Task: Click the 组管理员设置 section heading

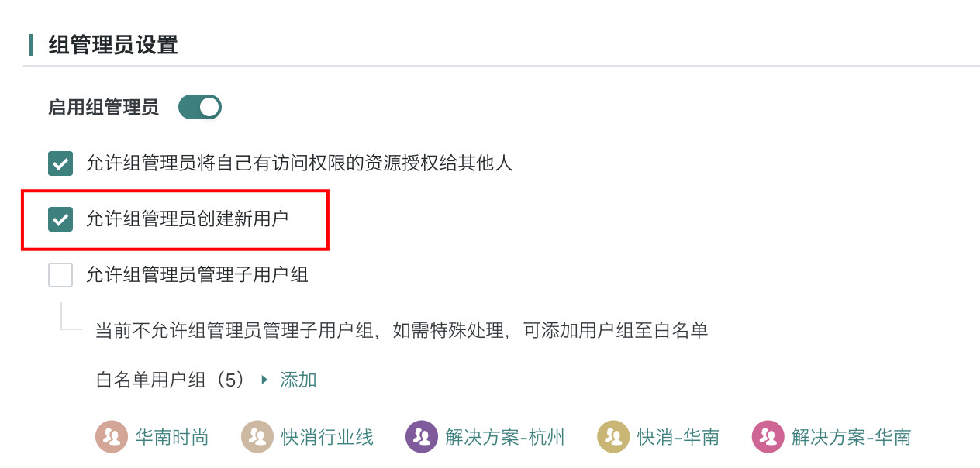Action: [113, 45]
